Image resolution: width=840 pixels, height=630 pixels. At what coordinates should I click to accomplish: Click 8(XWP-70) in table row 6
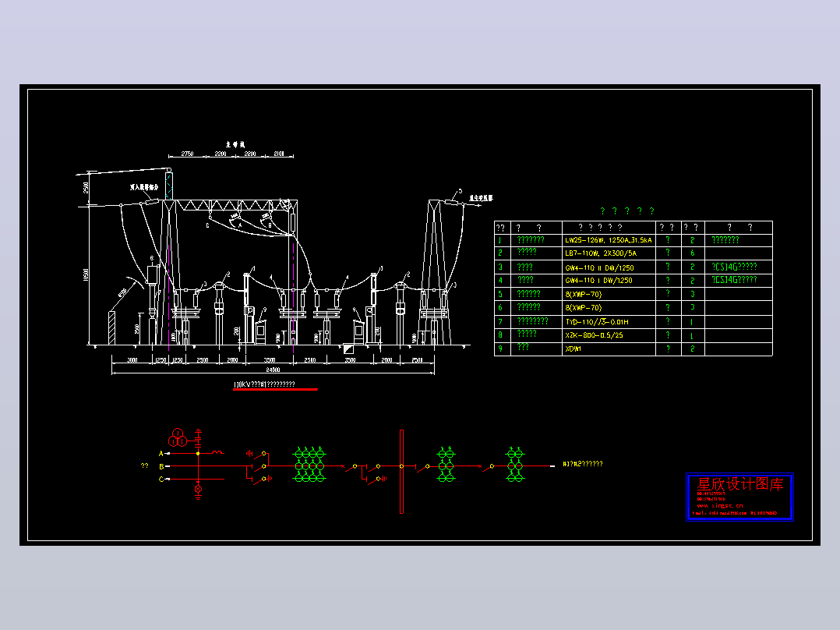click(x=609, y=308)
